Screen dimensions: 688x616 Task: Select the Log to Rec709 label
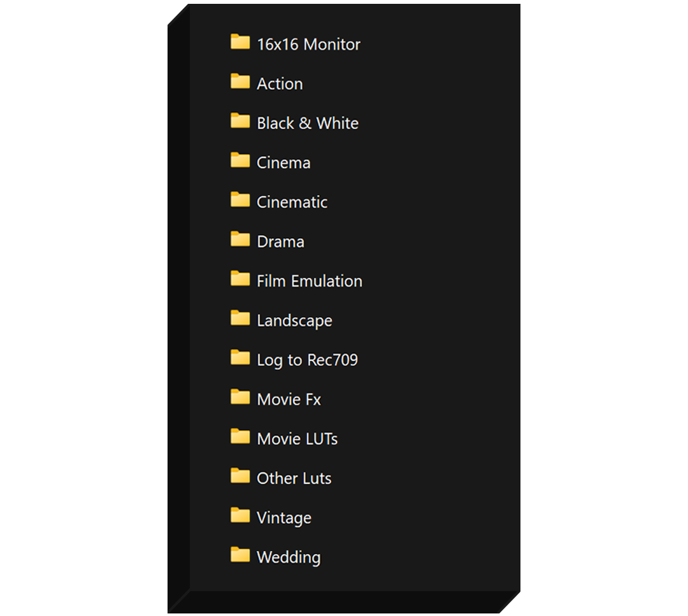coord(307,360)
